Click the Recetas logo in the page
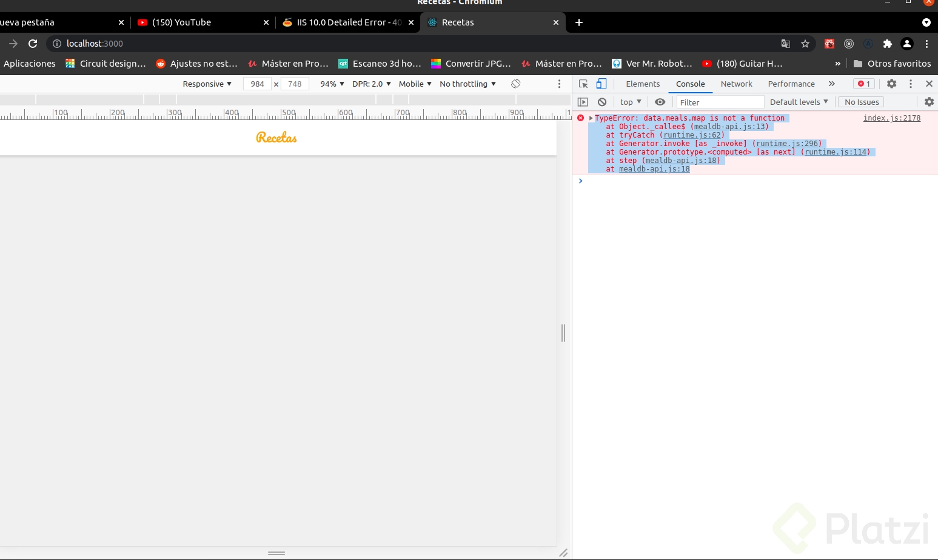938x560 pixels. (x=276, y=138)
